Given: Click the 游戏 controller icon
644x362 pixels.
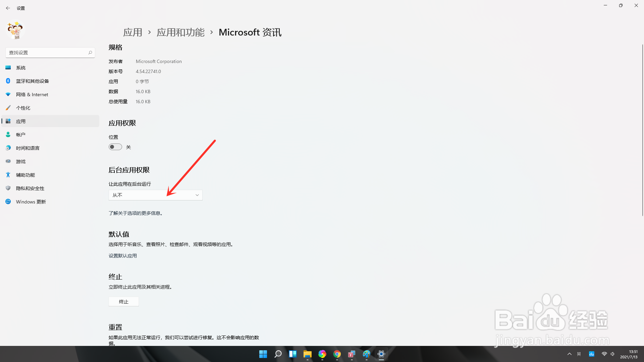Looking at the screenshot, I should tap(8, 161).
